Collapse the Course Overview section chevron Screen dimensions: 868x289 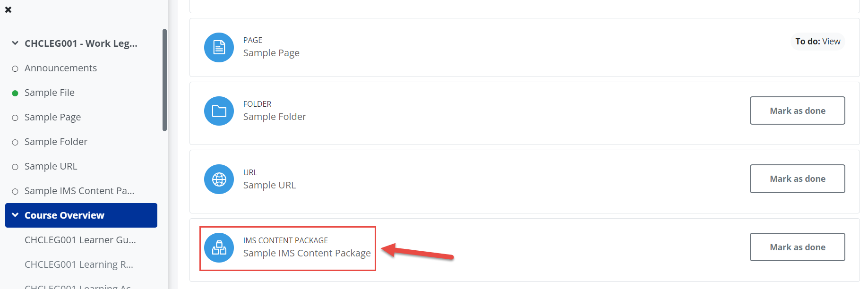(15, 215)
